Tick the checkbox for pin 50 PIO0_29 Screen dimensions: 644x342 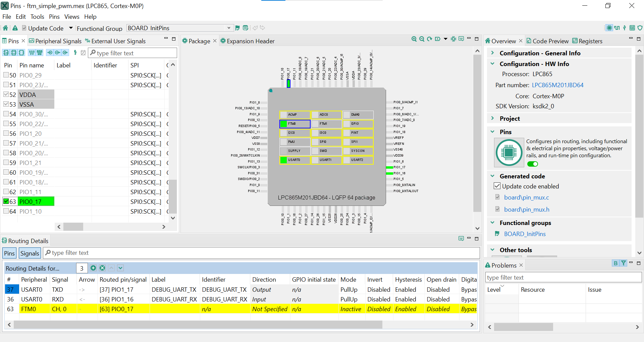[6, 75]
